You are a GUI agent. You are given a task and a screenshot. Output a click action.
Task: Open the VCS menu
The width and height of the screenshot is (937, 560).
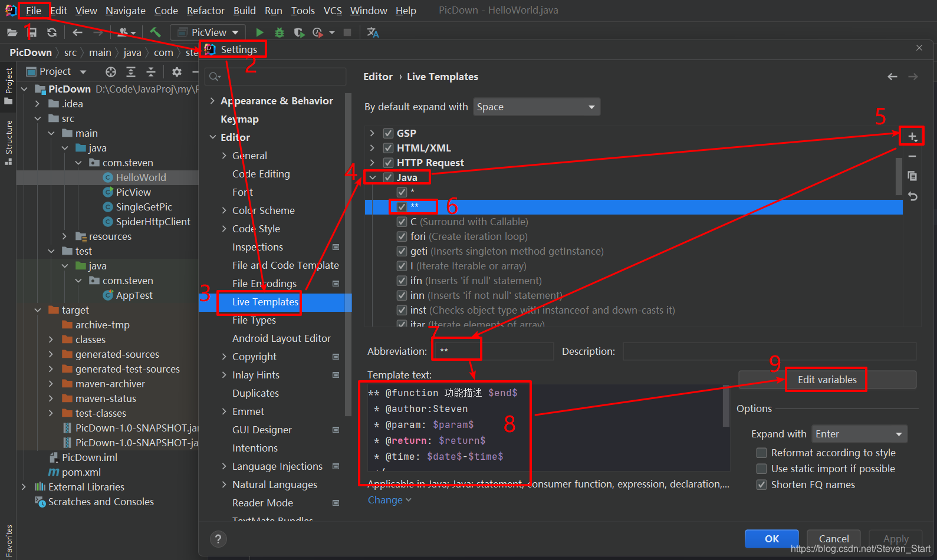click(x=333, y=11)
